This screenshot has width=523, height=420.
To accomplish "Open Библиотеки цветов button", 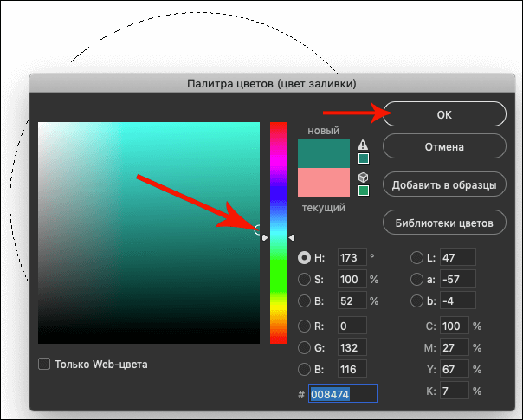I will click(x=444, y=223).
